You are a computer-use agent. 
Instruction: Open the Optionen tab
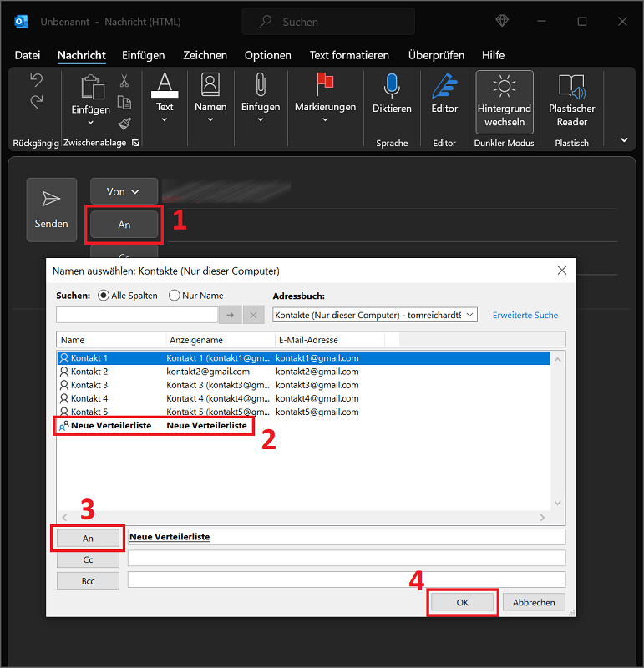267,55
